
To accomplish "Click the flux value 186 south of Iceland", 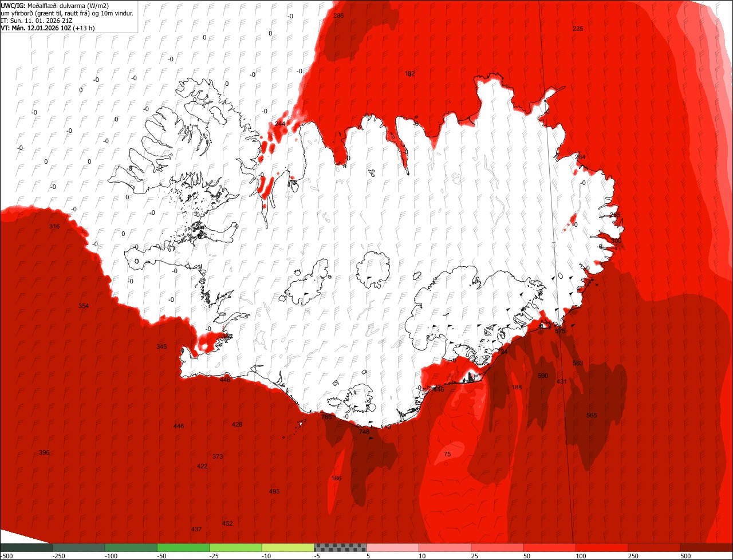I will [x=336, y=478].
